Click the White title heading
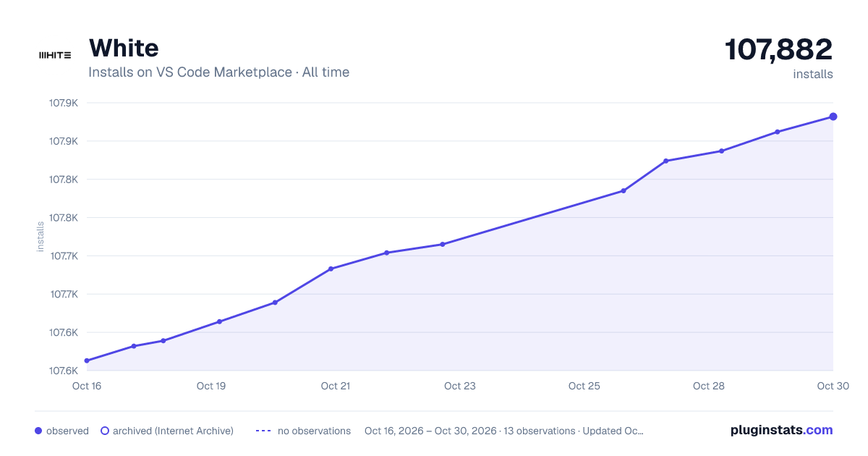Image resolution: width=868 pixels, height=456 pixels. [124, 48]
